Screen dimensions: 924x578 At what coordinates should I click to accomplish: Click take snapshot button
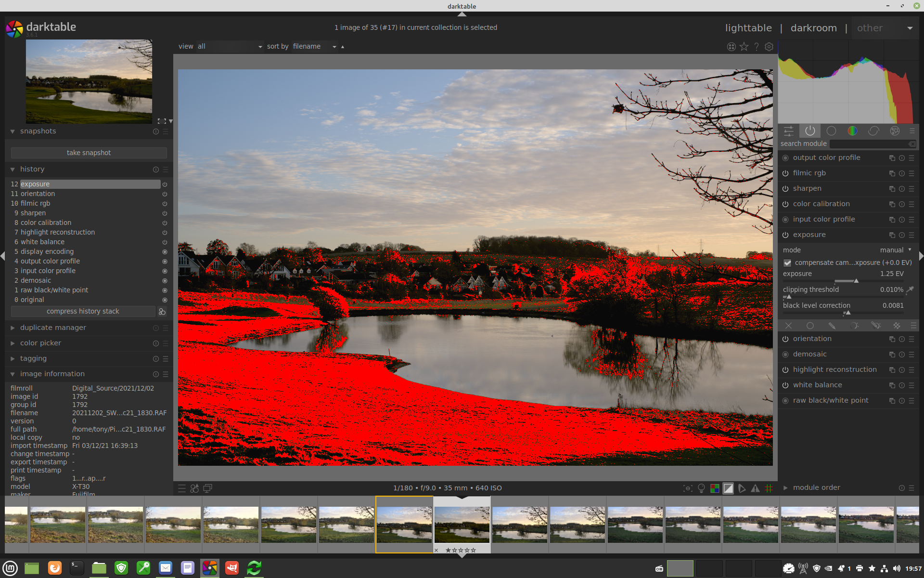89,153
